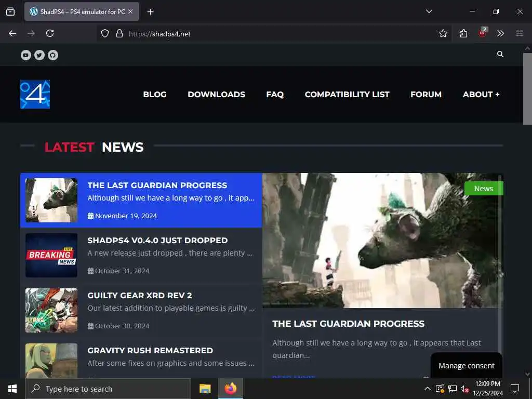The height and width of the screenshot is (399, 532).
Task: Open the Extensions puzzle icon
Action: coord(463,33)
